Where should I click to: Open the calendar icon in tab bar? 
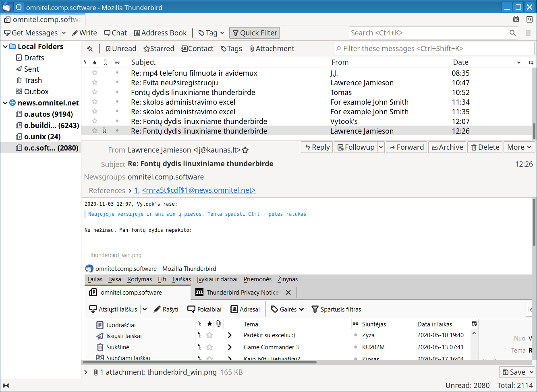pyautogui.click(x=516, y=19)
